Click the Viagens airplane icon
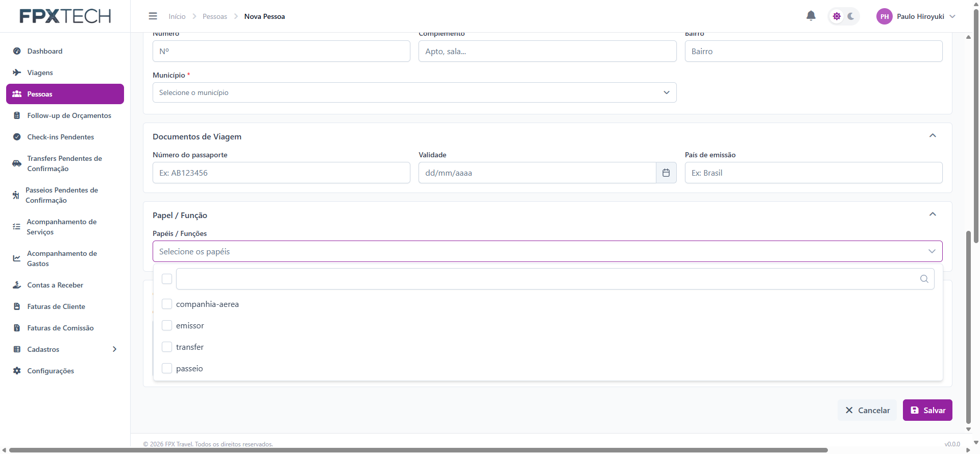 click(x=17, y=73)
